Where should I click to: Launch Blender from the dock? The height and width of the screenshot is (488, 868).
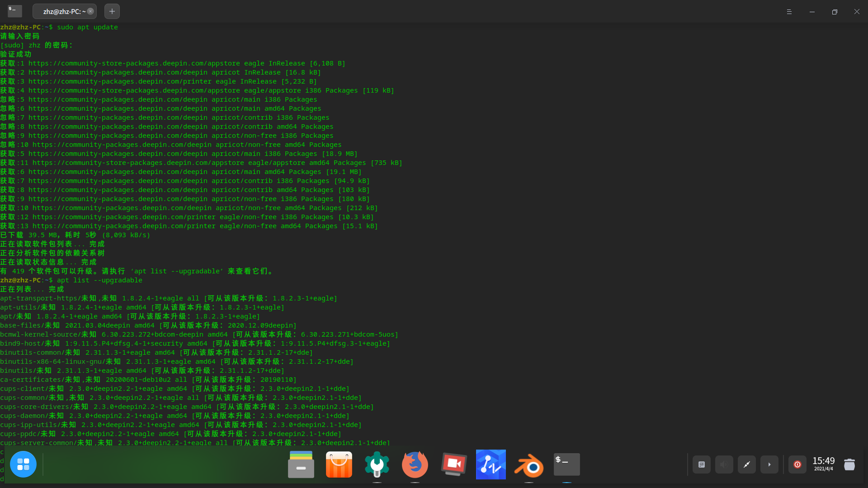click(529, 465)
